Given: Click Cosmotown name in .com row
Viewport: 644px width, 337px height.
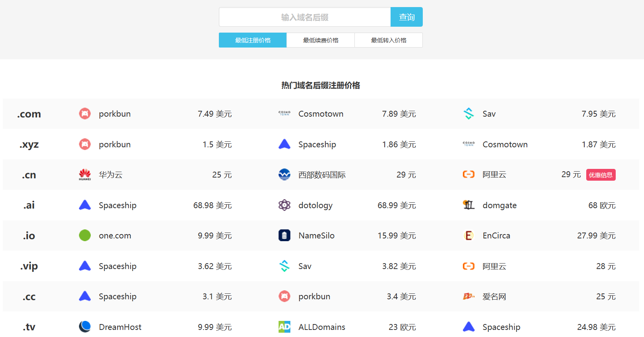Looking at the screenshot, I should pyautogui.click(x=321, y=114).
